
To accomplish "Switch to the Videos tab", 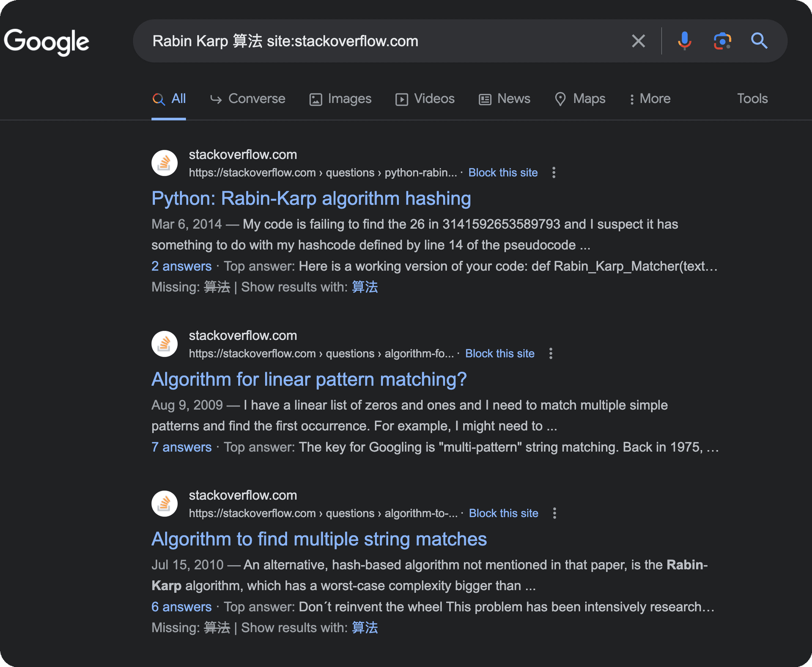I will (x=425, y=99).
